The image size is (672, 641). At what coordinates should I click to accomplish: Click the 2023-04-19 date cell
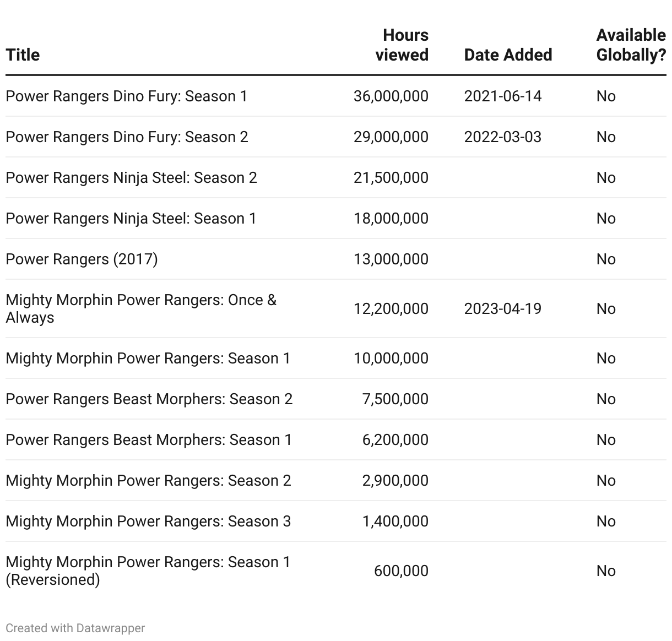[x=503, y=309]
